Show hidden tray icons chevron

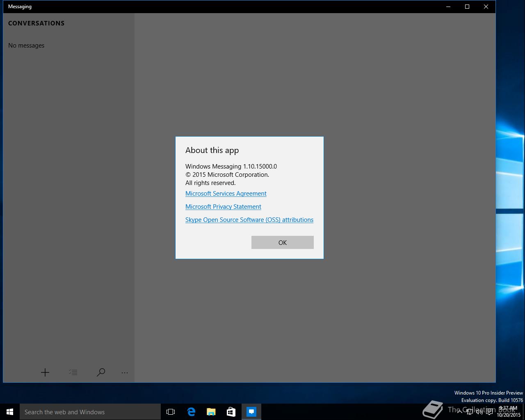(460, 412)
